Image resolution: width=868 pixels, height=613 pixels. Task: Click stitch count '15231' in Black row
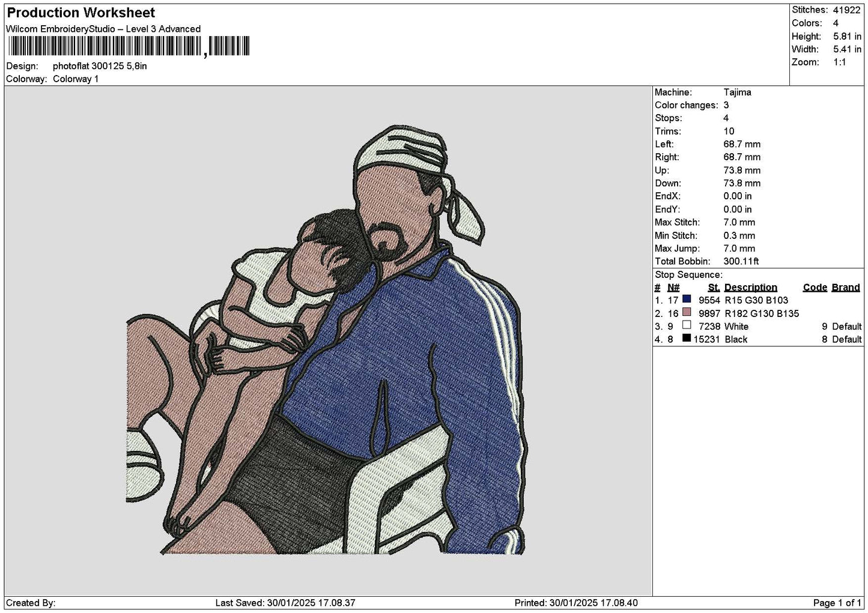click(x=707, y=340)
